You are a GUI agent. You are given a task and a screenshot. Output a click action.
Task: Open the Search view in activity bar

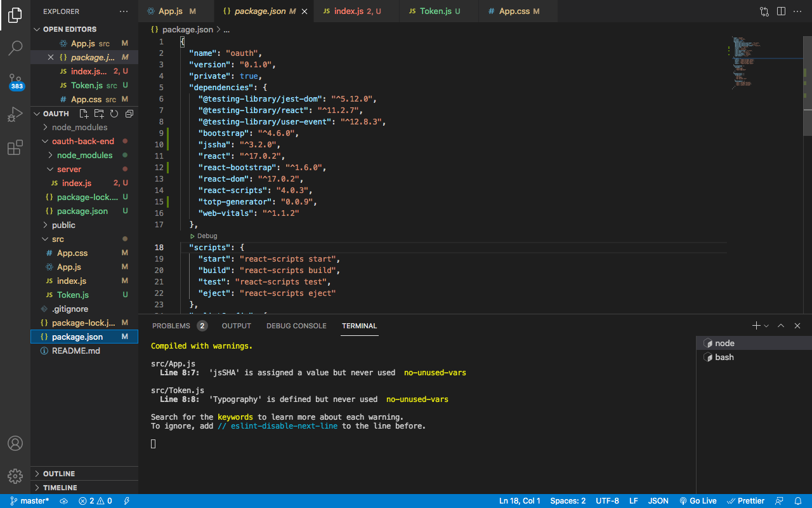[x=15, y=48]
